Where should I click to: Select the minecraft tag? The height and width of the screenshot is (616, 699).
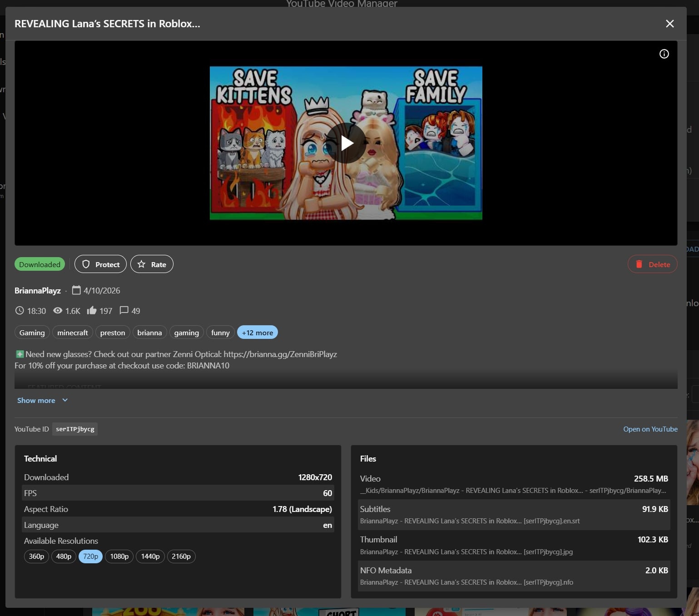pos(72,332)
